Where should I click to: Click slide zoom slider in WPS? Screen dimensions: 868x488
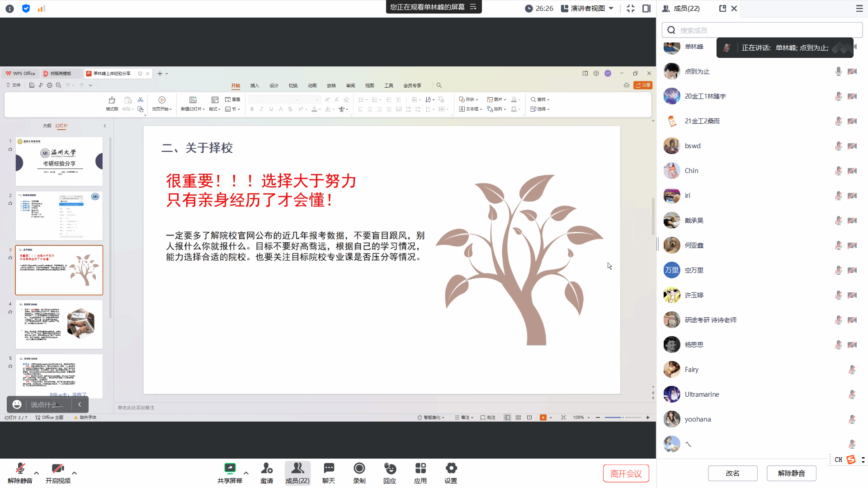[x=623, y=418]
